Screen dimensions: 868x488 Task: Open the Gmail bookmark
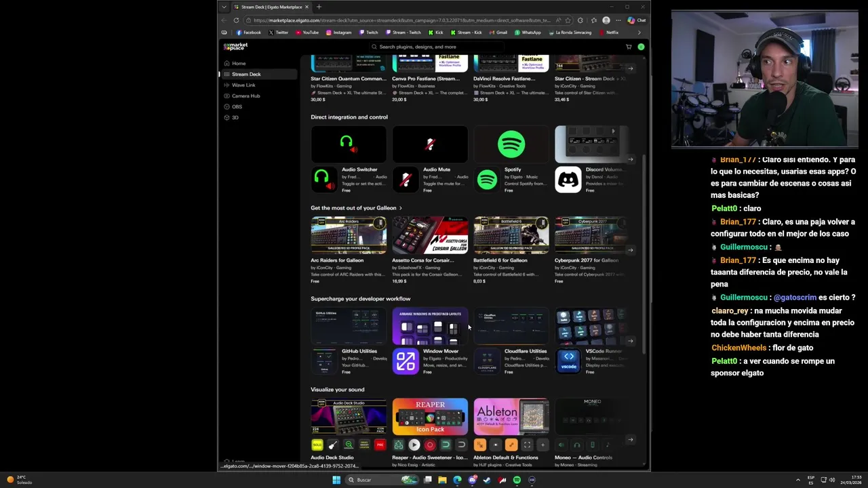[498, 33]
